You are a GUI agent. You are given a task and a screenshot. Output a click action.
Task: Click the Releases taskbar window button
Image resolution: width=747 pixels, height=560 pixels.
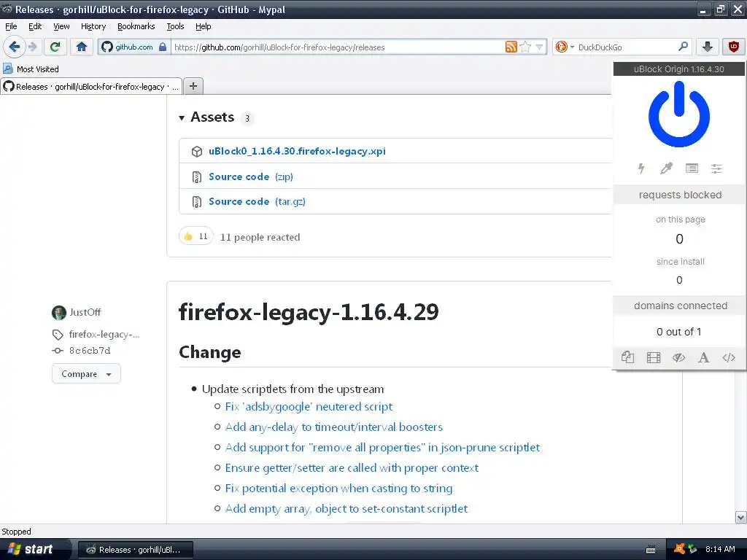click(x=135, y=550)
